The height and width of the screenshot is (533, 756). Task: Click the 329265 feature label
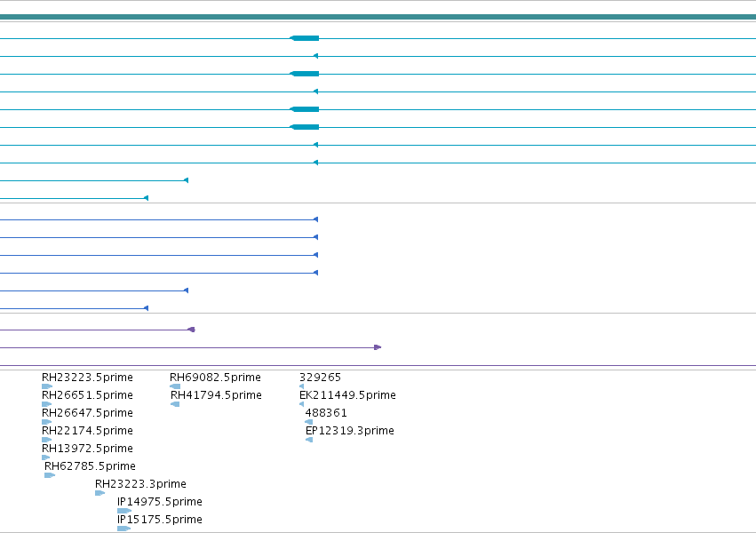(320, 378)
